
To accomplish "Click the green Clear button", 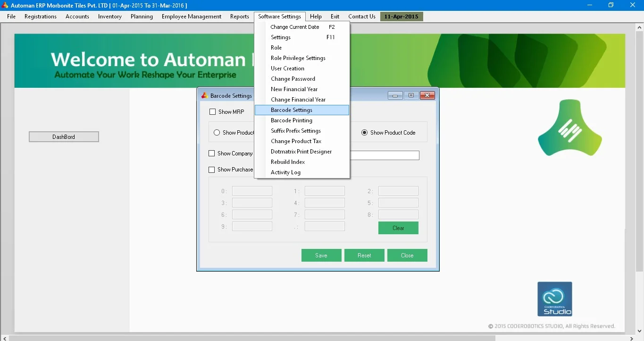I will click(398, 228).
